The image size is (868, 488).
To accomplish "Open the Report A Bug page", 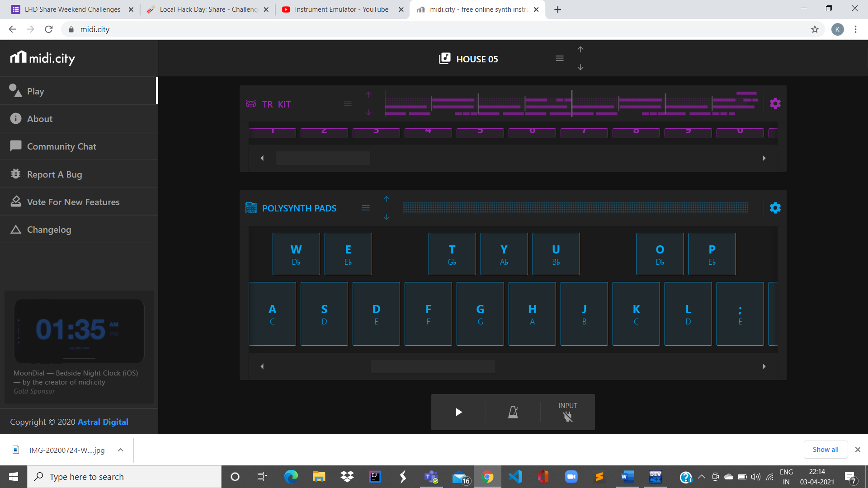I will (x=54, y=174).
